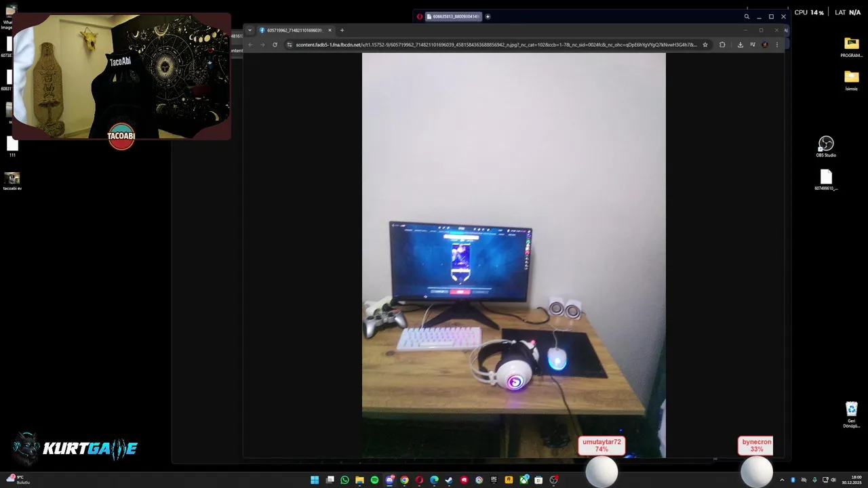
Task: Click the Opera logo menu button
Action: click(x=420, y=16)
